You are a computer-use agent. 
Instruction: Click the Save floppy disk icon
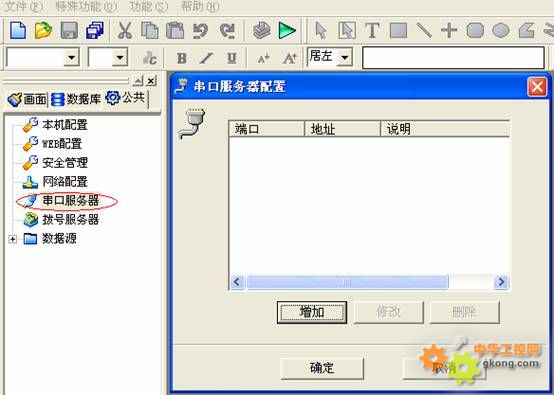(69, 30)
